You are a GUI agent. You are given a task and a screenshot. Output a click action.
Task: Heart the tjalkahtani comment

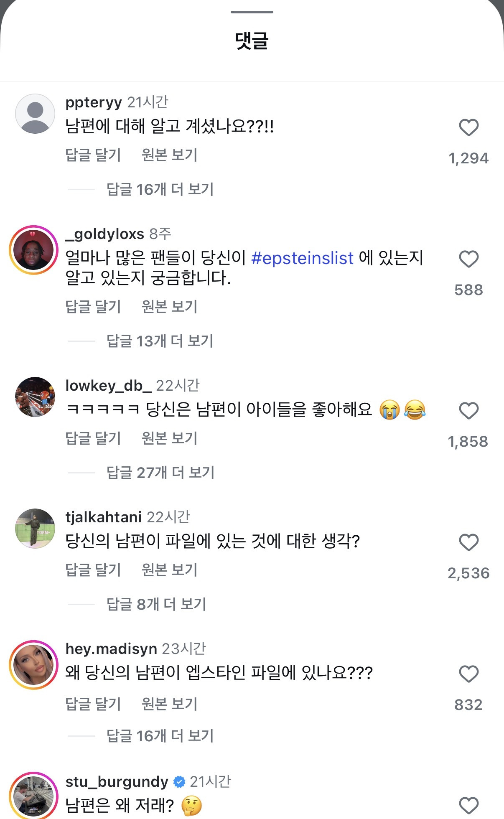pyautogui.click(x=468, y=542)
